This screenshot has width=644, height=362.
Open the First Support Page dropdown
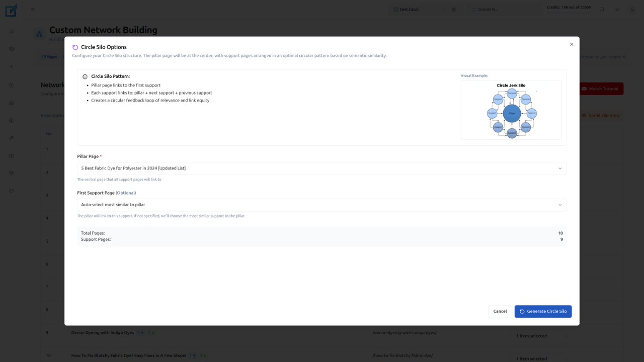[x=321, y=205]
